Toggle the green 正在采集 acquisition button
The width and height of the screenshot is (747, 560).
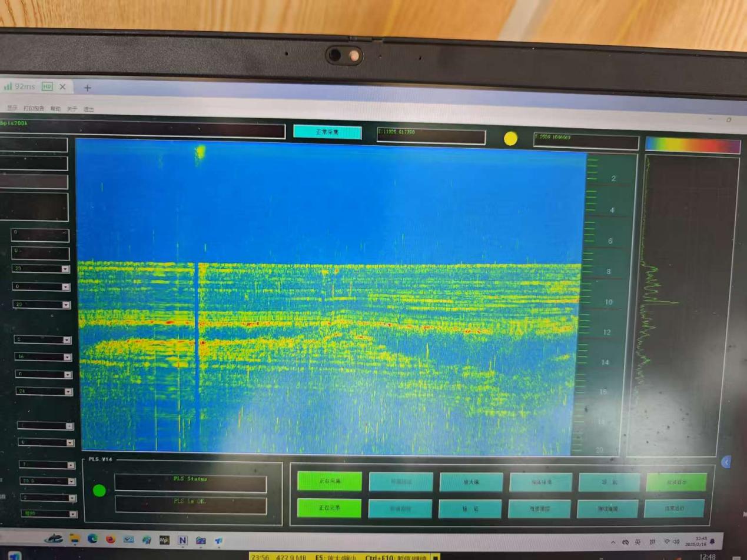[x=329, y=481]
